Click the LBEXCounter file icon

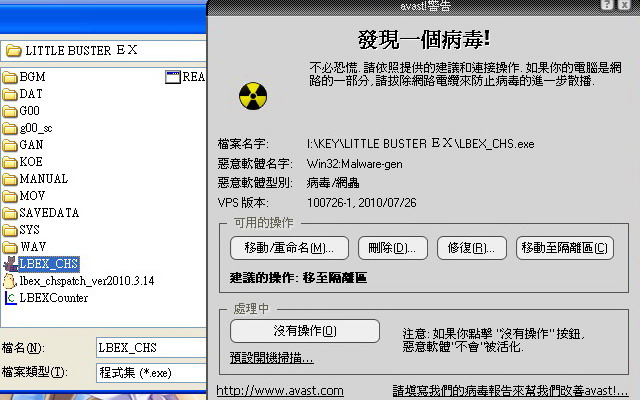click(11, 298)
